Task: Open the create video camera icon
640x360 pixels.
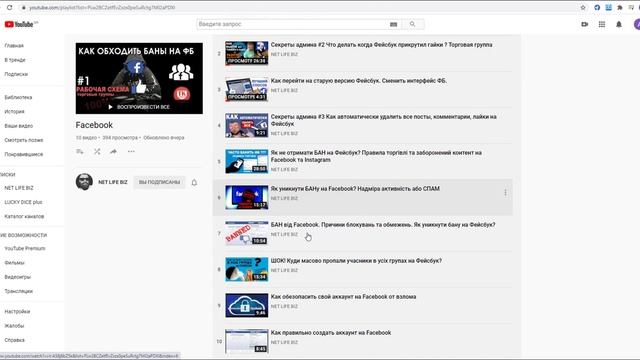Action: [584, 24]
